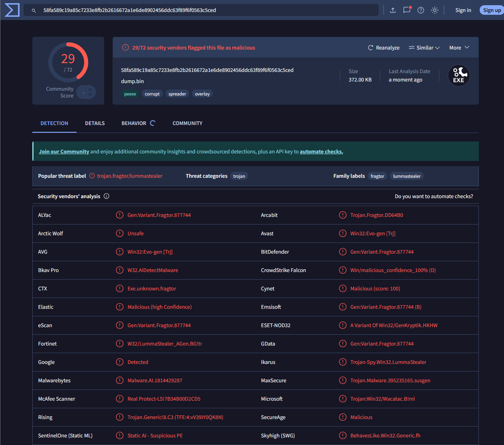This screenshot has width=504, height=445.
Task: Open the notifications speech bubble icon
Action: tap(407, 10)
